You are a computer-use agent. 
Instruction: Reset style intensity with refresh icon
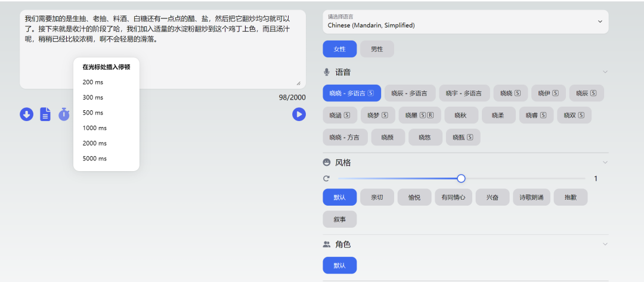coord(327,178)
